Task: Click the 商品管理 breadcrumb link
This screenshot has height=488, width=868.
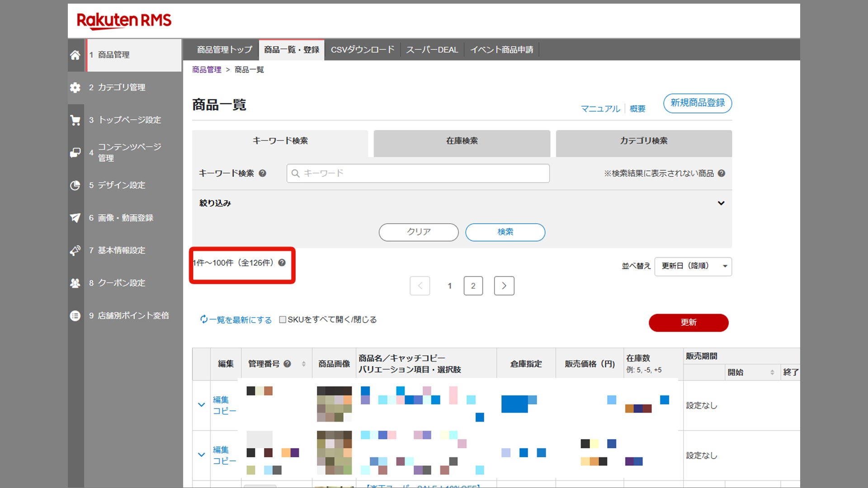Action: tap(207, 70)
